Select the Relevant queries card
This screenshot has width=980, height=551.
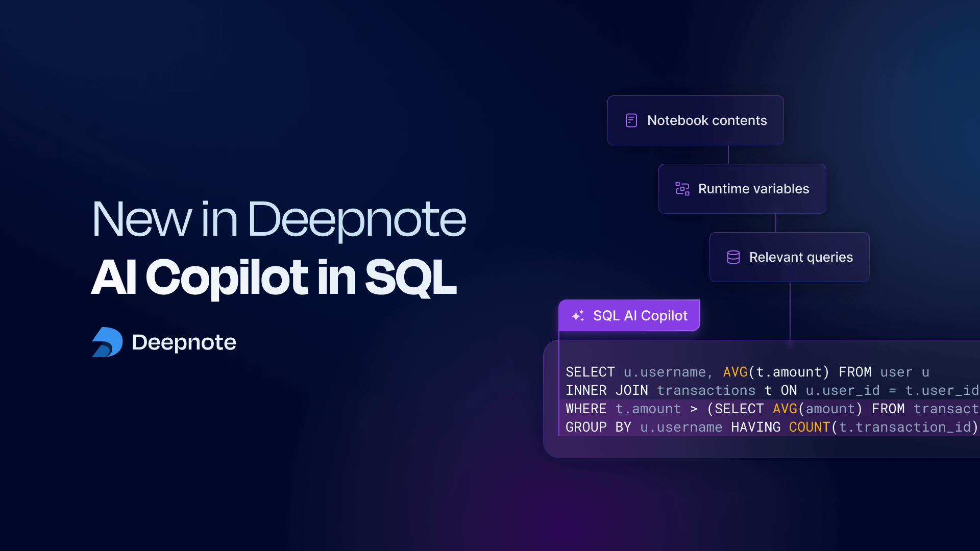[x=789, y=257]
